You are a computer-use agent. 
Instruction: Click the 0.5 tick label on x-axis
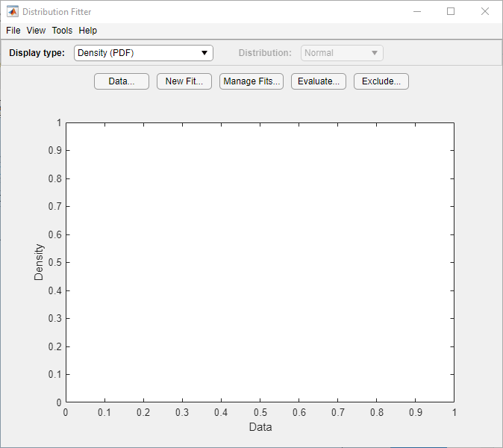[260, 412]
